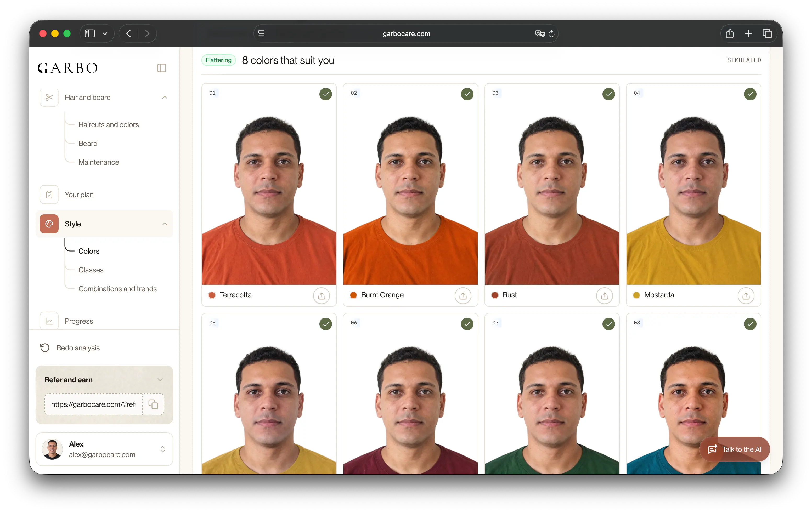Toggle the checkmark on card 06
This screenshot has height=513, width=812.
click(467, 324)
